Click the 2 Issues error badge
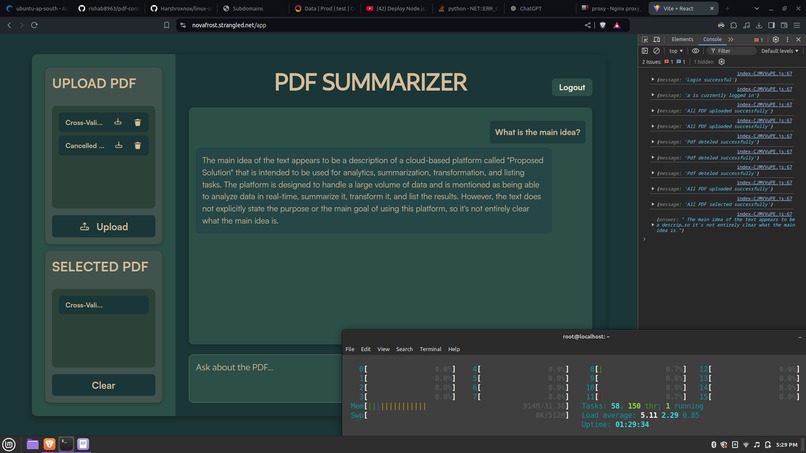 (669, 62)
